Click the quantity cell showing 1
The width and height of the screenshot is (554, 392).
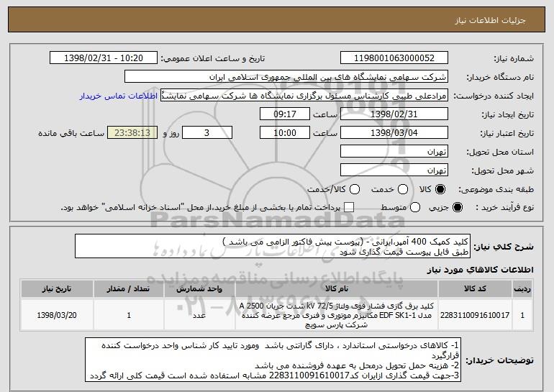click(129, 315)
